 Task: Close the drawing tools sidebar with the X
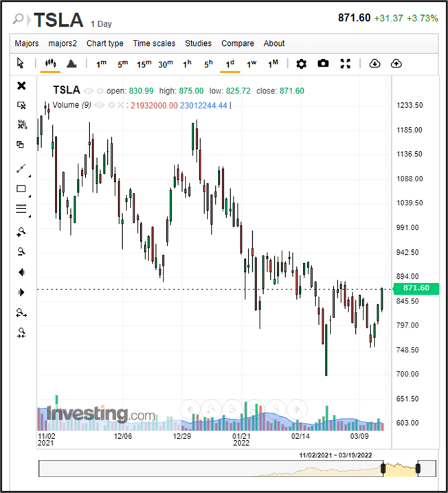(x=21, y=86)
